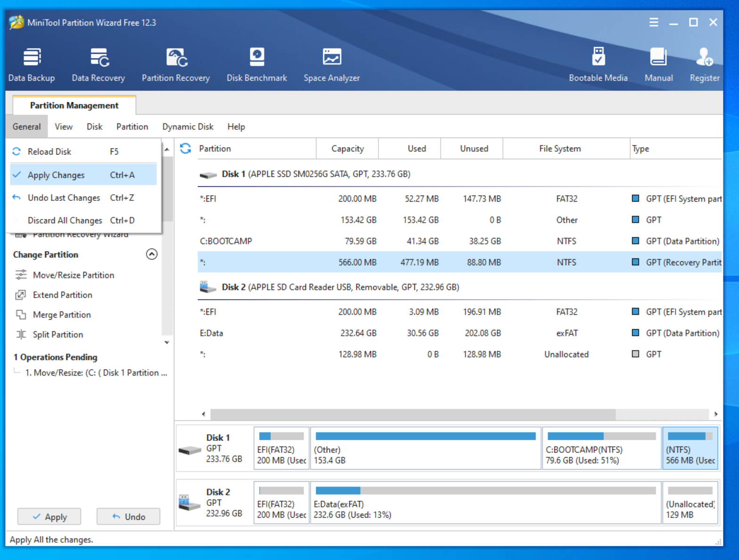Select the (NTFS) 566 MB block

[690, 448]
